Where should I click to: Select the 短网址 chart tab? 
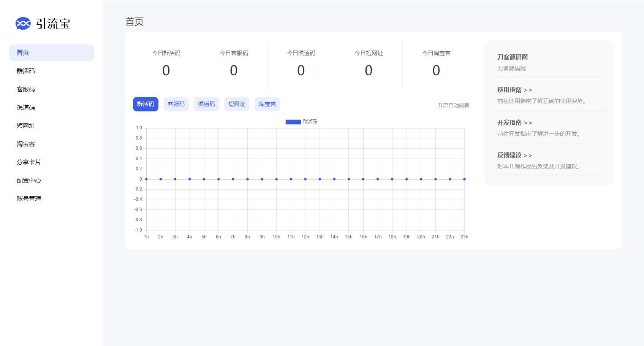pyautogui.click(x=237, y=104)
